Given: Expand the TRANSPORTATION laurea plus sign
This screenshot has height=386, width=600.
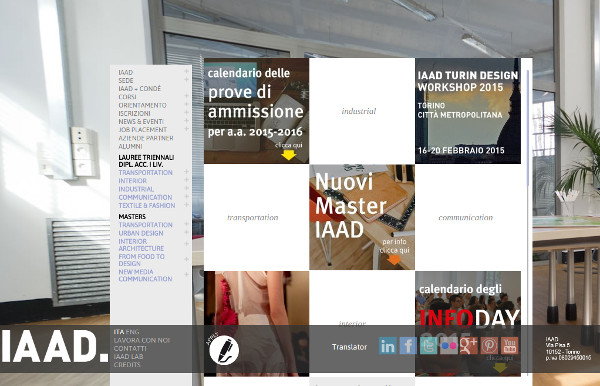Looking at the screenshot, I should (x=186, y=172).
